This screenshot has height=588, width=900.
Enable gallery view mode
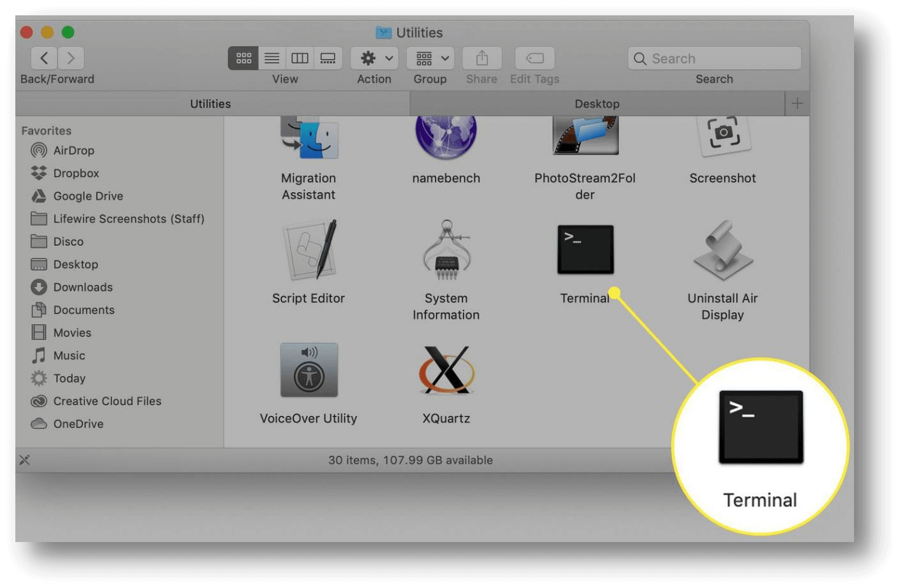coord(328,57)
